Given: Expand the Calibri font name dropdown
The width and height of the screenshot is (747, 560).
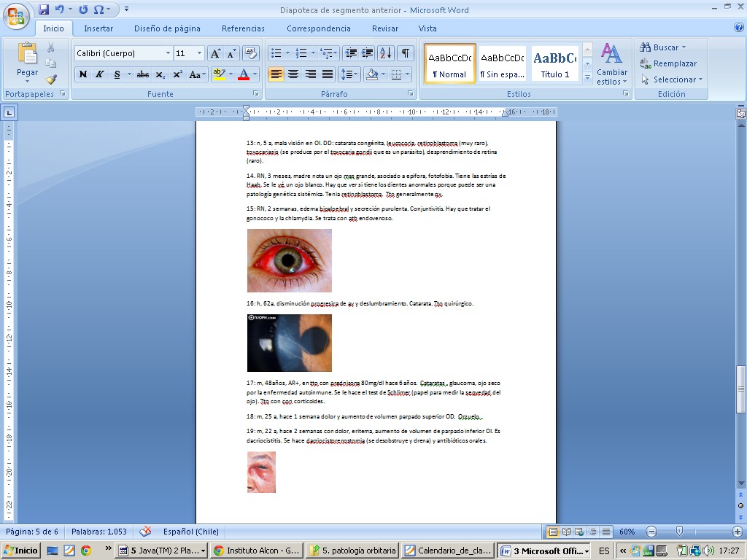Looking at the screenshot, I should (168, 53).
